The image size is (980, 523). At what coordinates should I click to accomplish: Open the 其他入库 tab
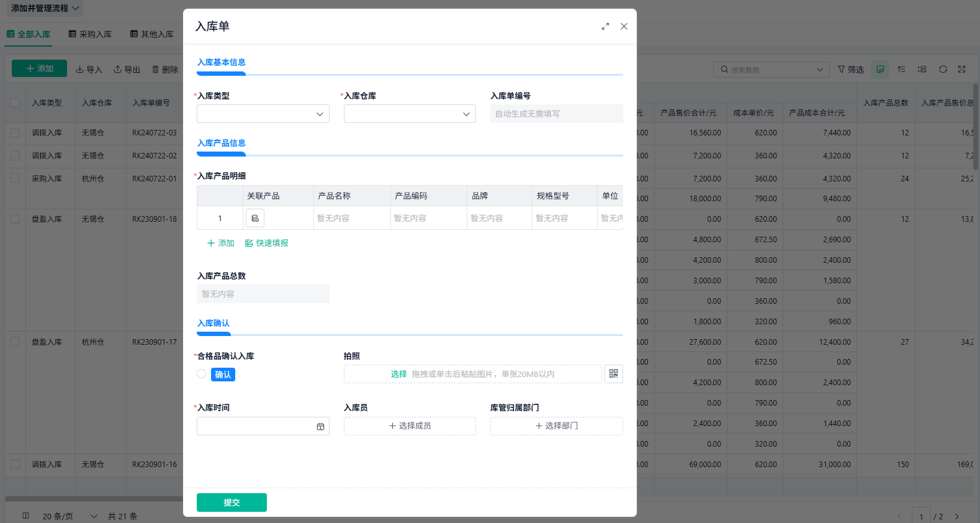point(151,34)
